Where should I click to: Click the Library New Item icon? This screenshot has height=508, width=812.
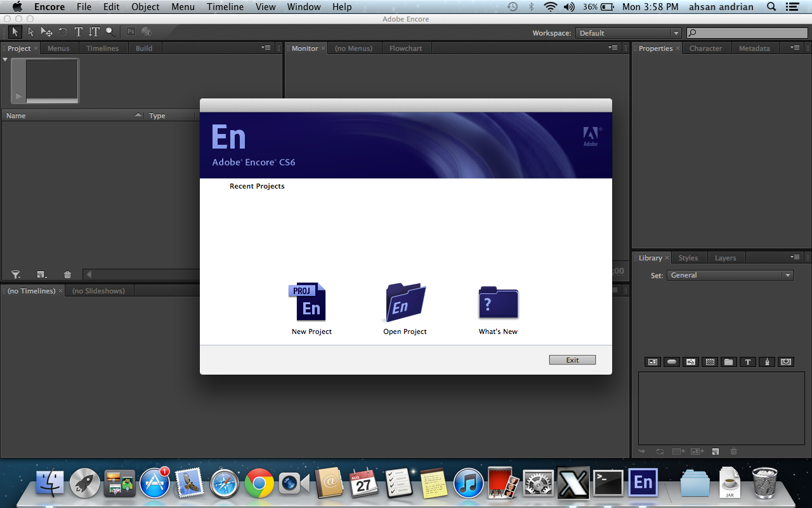(x=716, y=451)
